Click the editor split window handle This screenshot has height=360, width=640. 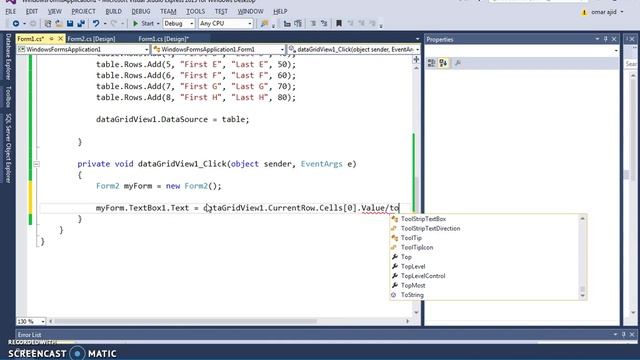(x=416, y=60)
